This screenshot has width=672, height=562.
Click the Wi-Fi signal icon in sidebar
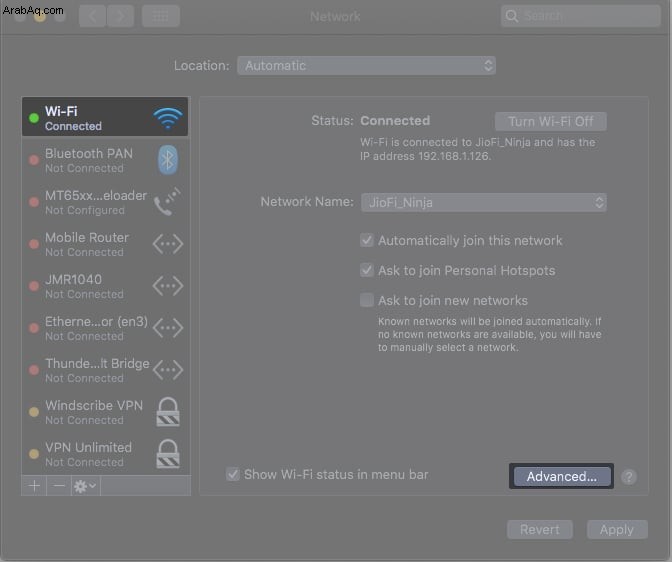coord(168,118)
